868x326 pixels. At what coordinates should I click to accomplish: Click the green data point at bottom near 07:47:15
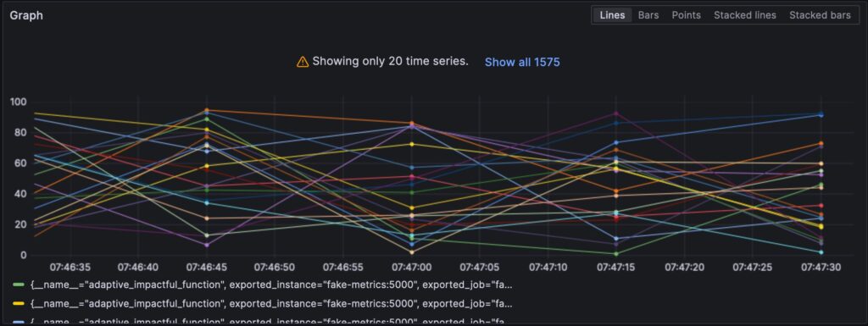point(616,254)
